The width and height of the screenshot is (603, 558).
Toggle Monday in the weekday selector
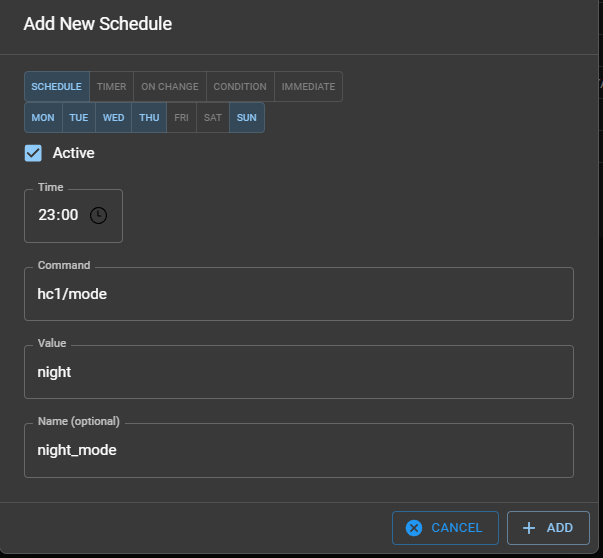coord(43,118)
